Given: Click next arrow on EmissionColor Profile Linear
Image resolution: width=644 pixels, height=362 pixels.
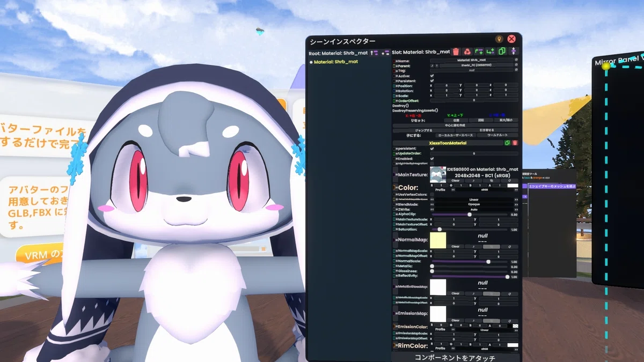Looking at the screenshot, I should coord(516,330).
